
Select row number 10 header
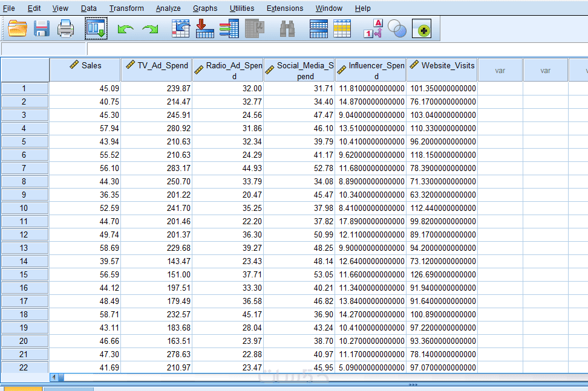click(24, 208)
